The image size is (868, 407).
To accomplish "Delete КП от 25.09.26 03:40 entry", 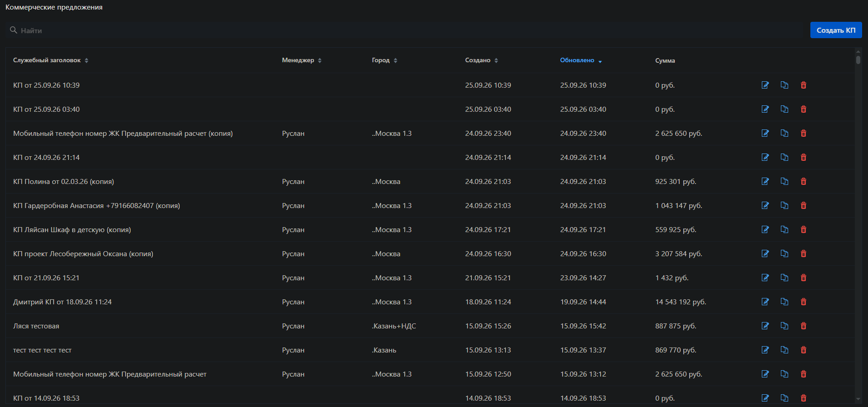I will 803,109.
